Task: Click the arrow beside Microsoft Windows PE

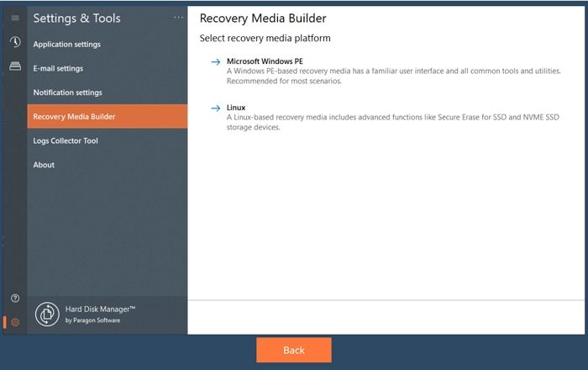Action: click(216, 61)
